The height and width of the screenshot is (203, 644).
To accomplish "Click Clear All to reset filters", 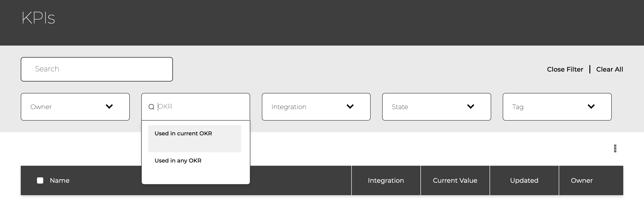I will [609, 70].
